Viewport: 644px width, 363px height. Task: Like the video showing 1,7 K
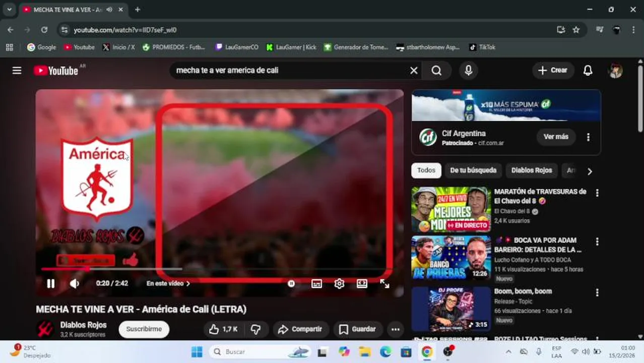[x=223, y=329]
